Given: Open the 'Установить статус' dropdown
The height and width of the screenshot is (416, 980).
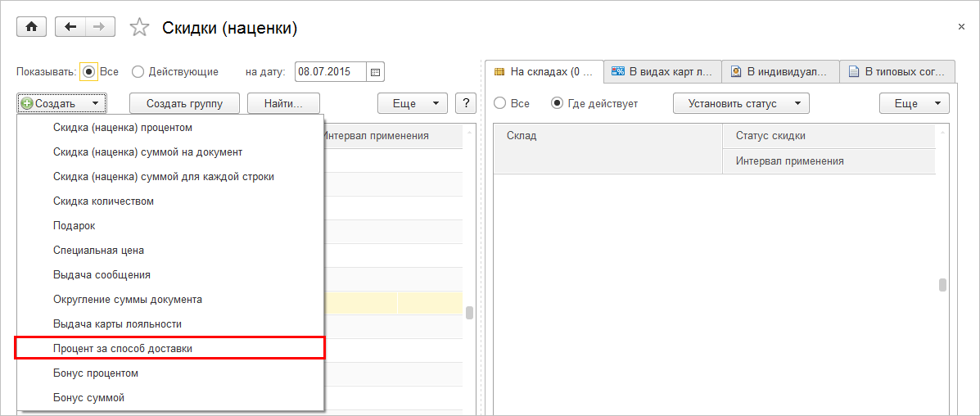Looking at the screenshot, I should point(741,104).
